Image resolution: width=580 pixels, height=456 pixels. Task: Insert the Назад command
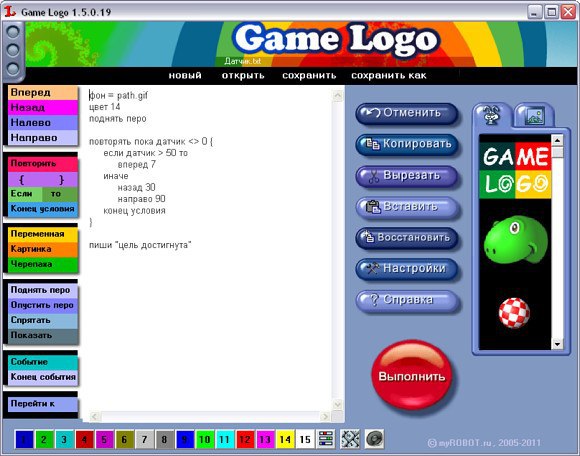(43, 108)
